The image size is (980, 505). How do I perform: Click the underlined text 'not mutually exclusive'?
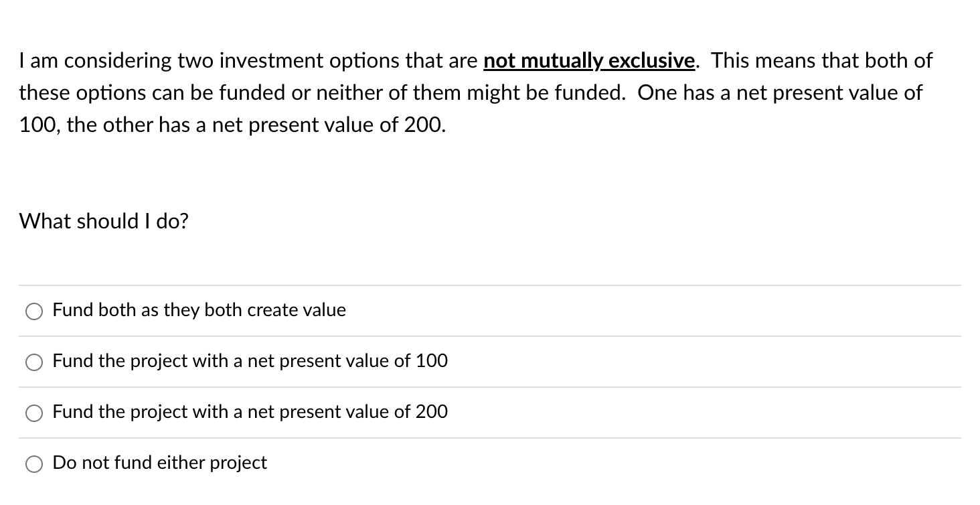click(x=588, y=60)
